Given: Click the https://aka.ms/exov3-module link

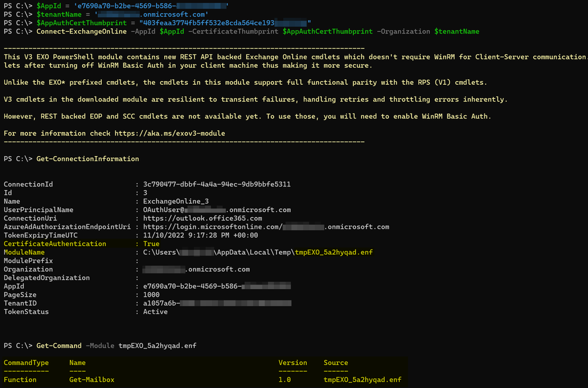Looking at the screenshot, I should 170,133.
